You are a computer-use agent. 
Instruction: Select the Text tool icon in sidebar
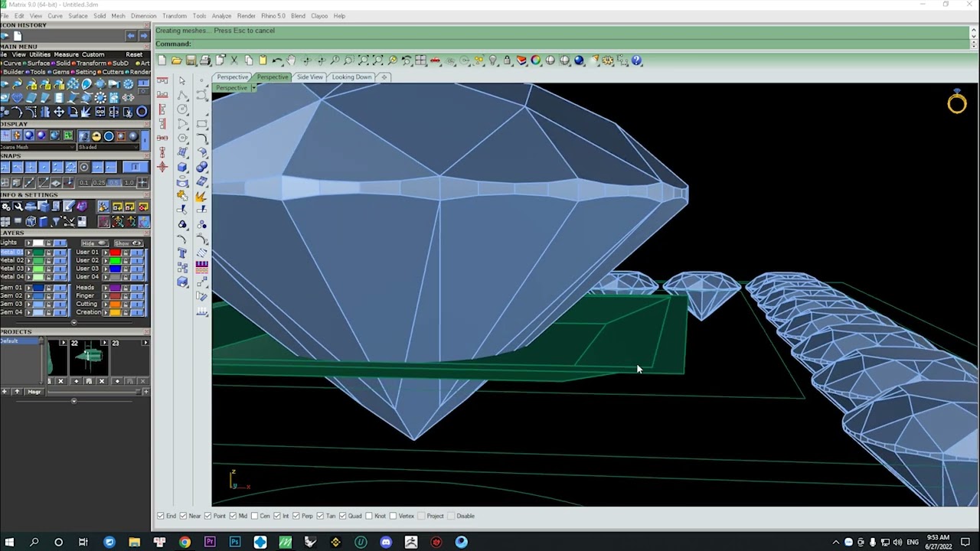(182, 253)
